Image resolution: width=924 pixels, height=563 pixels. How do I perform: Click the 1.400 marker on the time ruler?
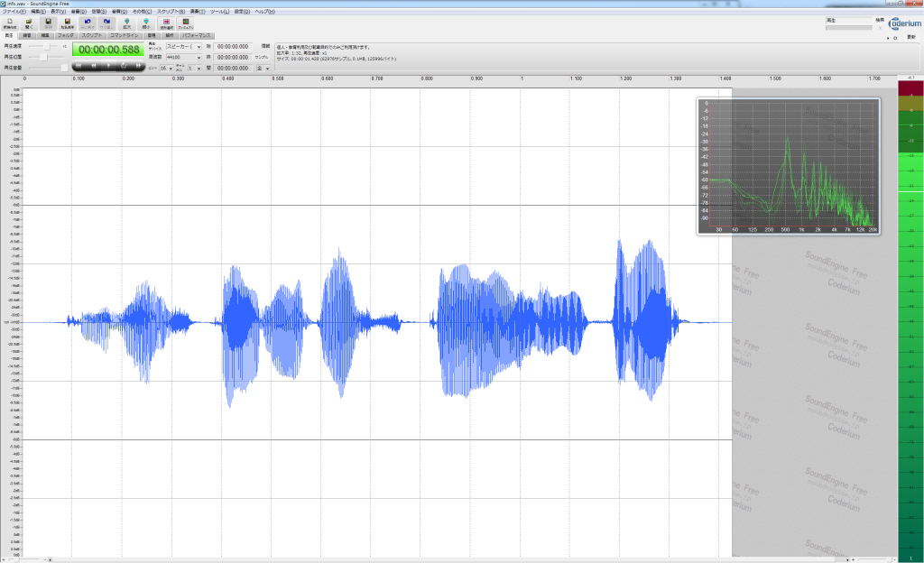(725, 78)
